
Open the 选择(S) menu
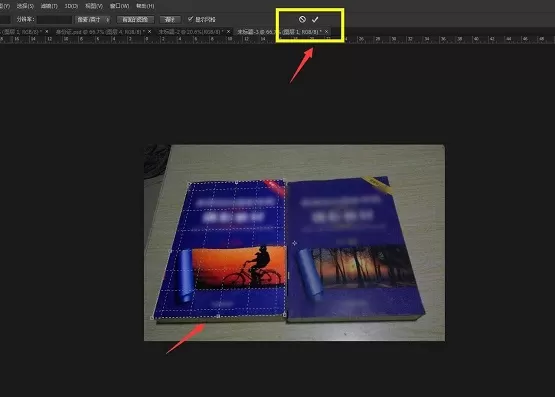(25, 6)
